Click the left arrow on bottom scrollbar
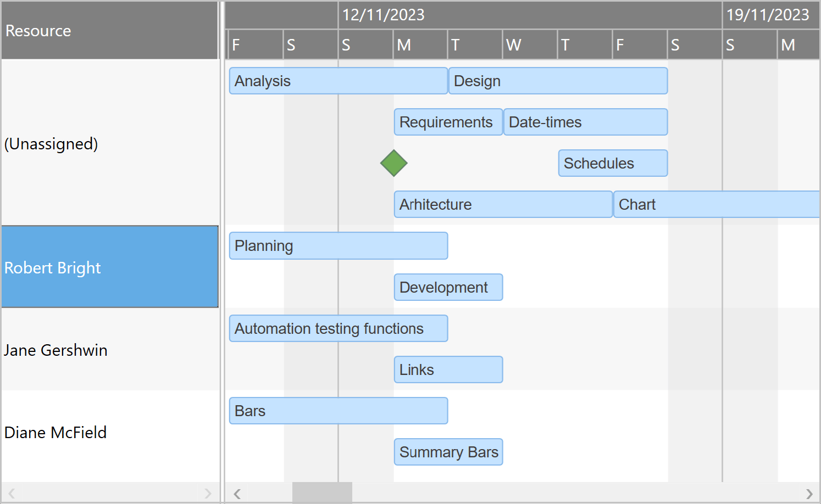Viewport: 821px width, 504px height. click(237, 494)
